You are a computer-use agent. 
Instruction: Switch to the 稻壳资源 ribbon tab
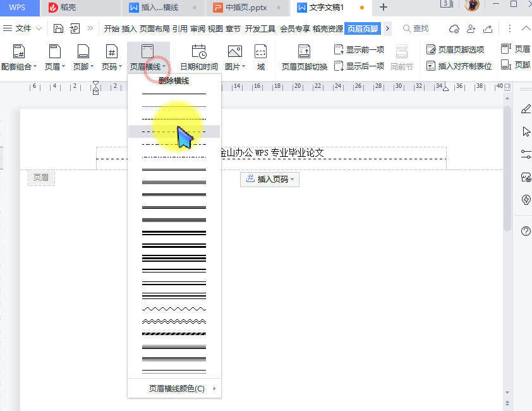point(328,28)
